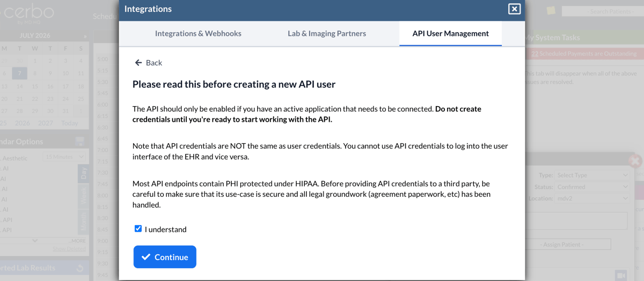Close the Integrations dialog with the X
Image resolution: width=644 pixels, height=281 pixels.
point(514,9)
